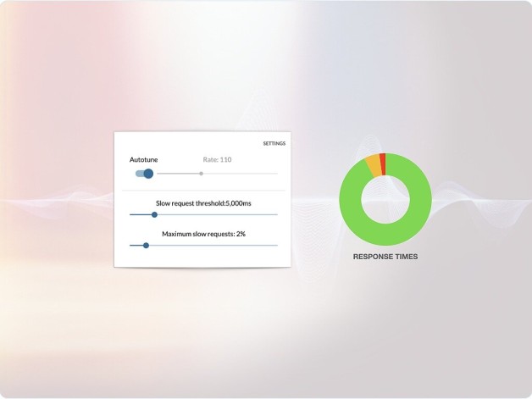The height and width of the screenshot is (399, 532).
Task: Click the Maximum slow requests slider handle
Action: tap(146, 246)
